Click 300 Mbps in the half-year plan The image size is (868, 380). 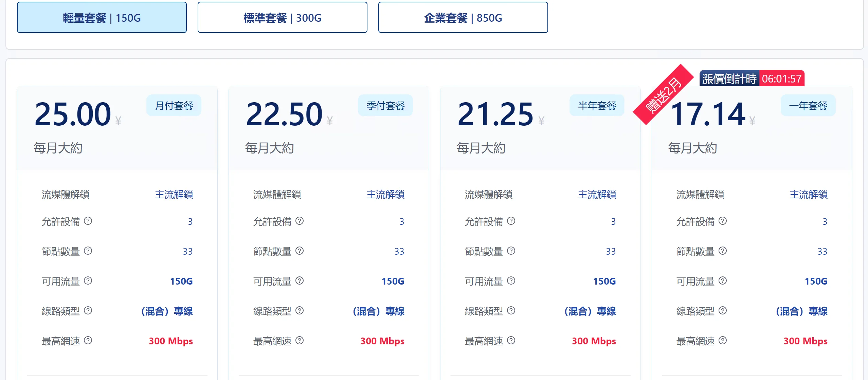point(594,341)
